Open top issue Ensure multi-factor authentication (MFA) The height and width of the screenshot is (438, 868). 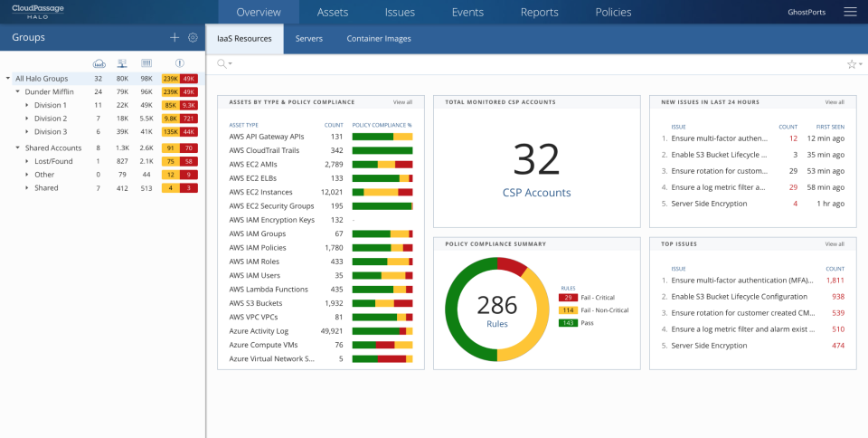(743, 281)
